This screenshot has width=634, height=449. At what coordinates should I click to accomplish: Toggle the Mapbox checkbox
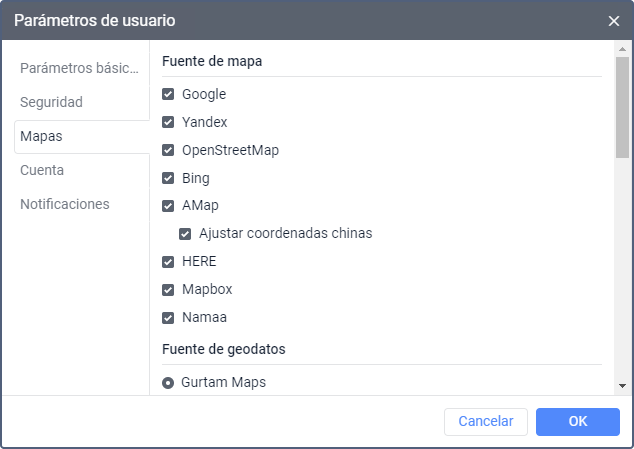pos(168,290)
